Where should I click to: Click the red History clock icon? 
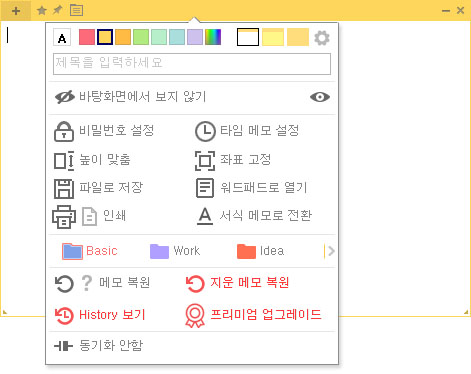pyautogui.click(x=64, y=315)
